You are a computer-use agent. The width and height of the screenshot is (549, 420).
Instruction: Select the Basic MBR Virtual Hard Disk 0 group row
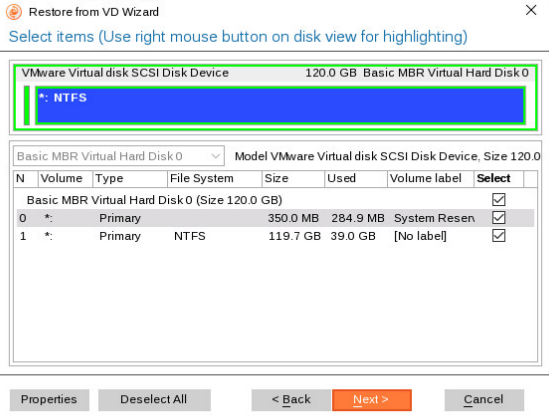pyautogui.click(x=275, y=200)
